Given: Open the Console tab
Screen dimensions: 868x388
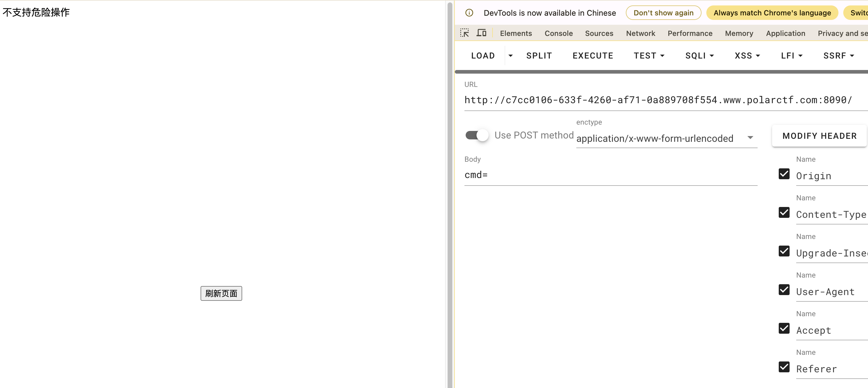Looking at the screenshot, I should [x=558, y=33].
